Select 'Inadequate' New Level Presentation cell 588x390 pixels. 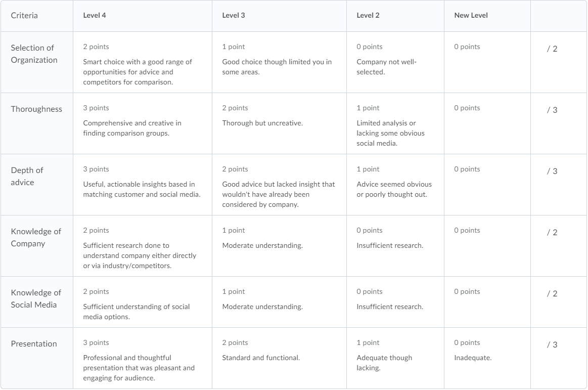click(487, 358)
